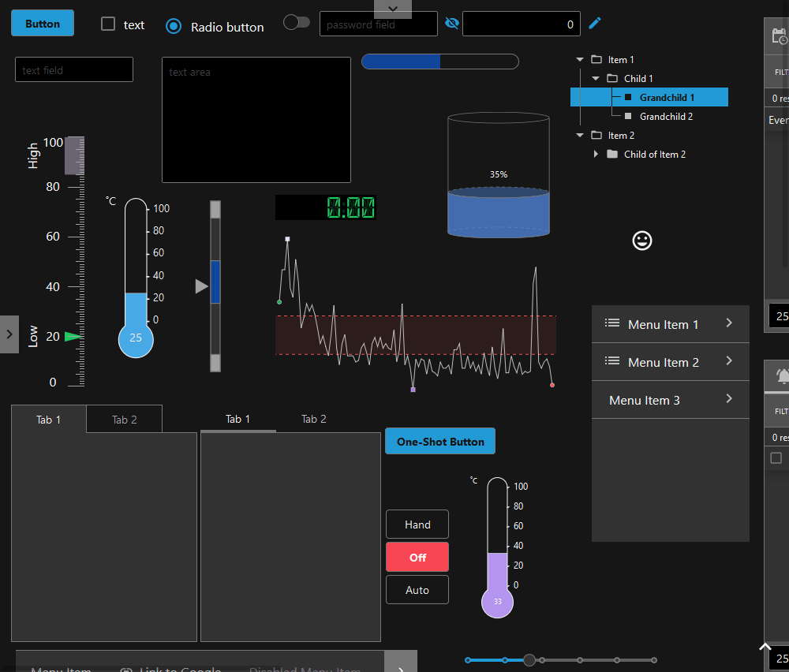
Task: Select the list icon on Menu Item 1
Action: [611, 323]
